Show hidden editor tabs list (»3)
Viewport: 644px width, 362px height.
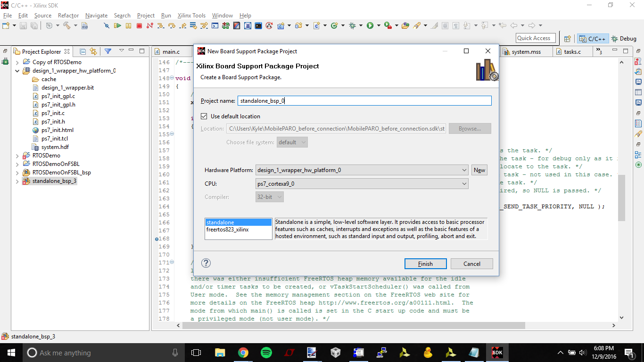pyautogui.click(x=599, y=51)
